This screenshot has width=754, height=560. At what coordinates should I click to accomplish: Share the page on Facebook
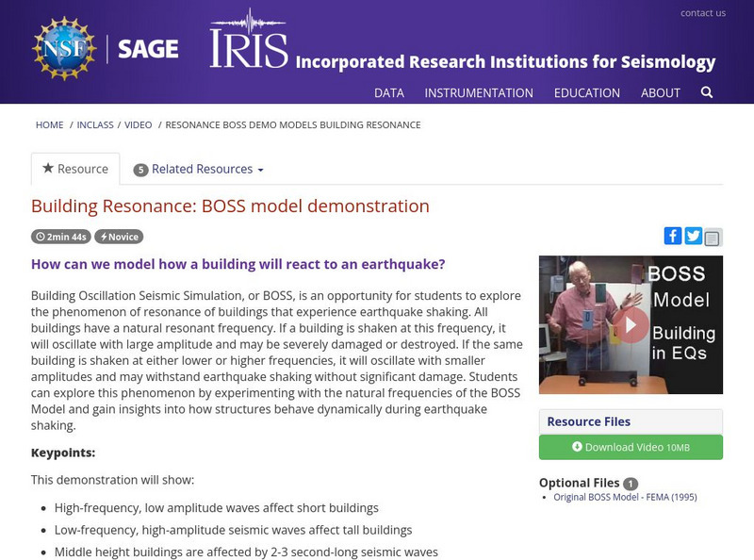pyautogui.click(x=674, y=236)
